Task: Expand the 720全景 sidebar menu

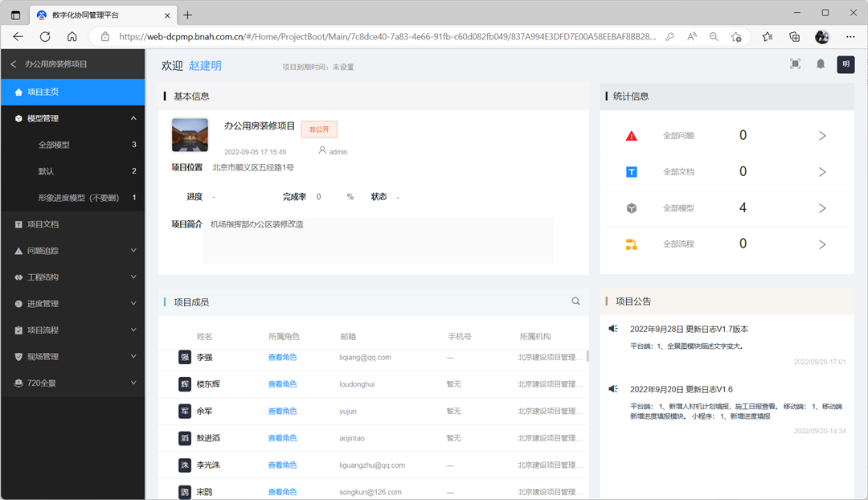Action: coord(133,383)
